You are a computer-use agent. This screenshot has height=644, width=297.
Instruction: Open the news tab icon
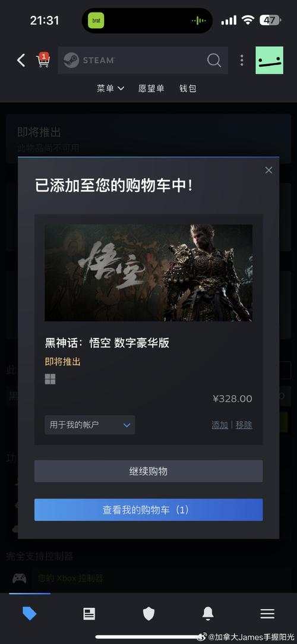point(89,614)
